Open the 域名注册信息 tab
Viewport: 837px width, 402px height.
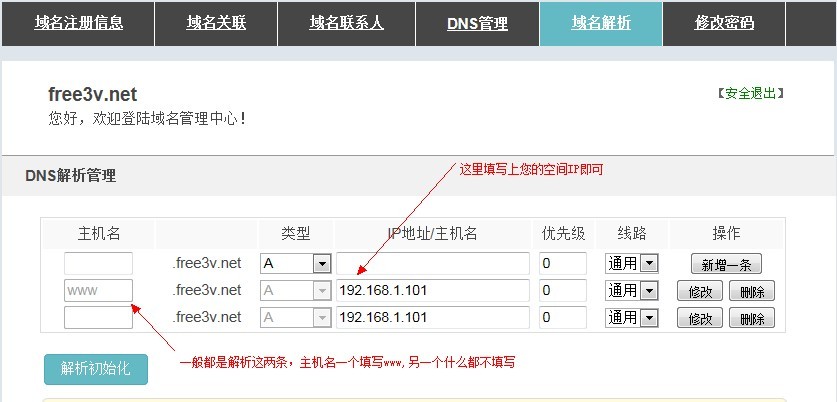click(x=78, y=23)
